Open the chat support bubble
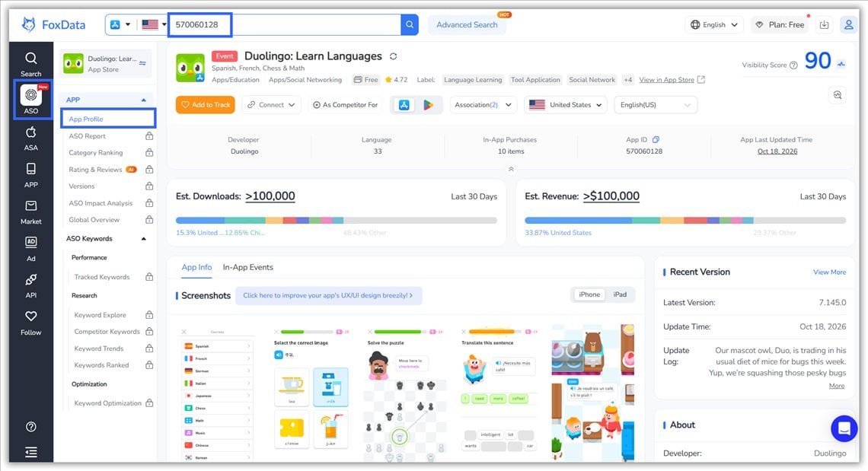The image size is (868, 471). tap(844, 428)
